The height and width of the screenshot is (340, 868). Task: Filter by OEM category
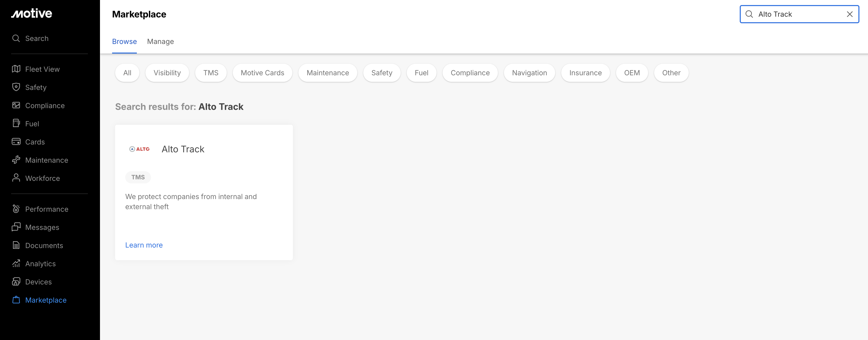click(632, 73)
